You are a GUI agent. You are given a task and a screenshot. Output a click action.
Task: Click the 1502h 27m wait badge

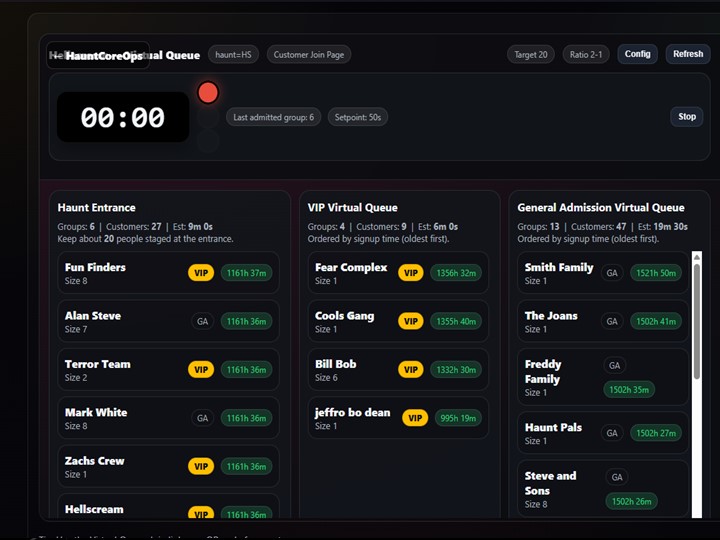[656, 433]
